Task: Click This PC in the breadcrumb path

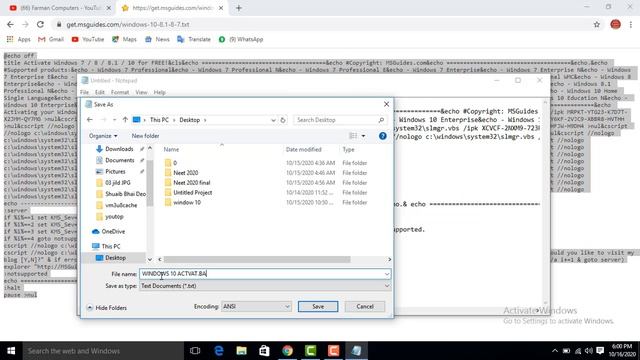Action: click(x=159, y=120)
